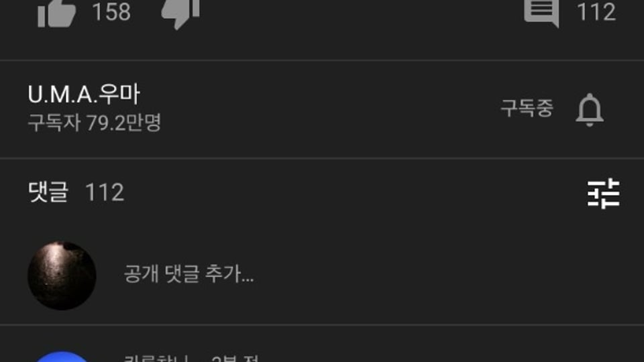Open the U.M.A.우마 channel page
The image size is (644, 362).
click(85, 94)
